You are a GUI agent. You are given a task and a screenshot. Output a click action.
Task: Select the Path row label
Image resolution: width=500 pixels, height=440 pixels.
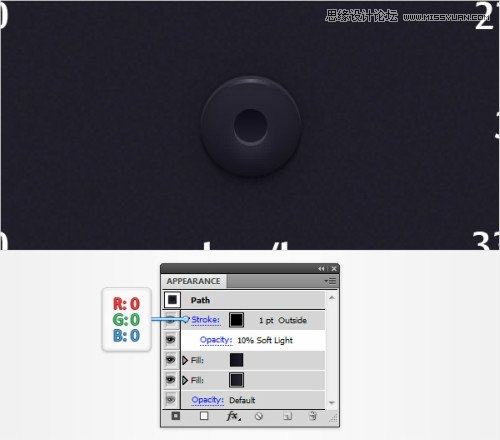pos(200,300)
